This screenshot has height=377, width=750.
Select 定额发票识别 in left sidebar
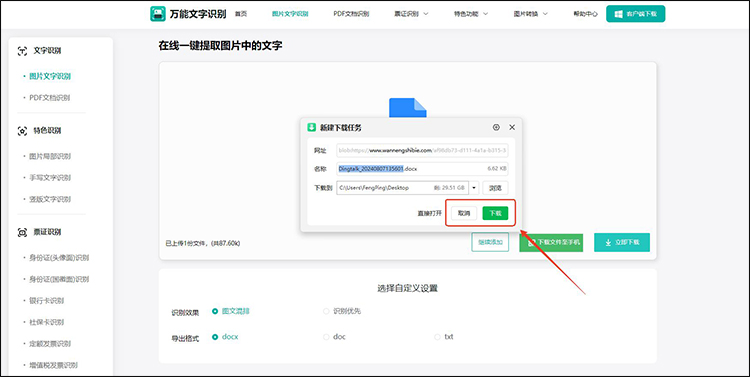pos(50,344)
